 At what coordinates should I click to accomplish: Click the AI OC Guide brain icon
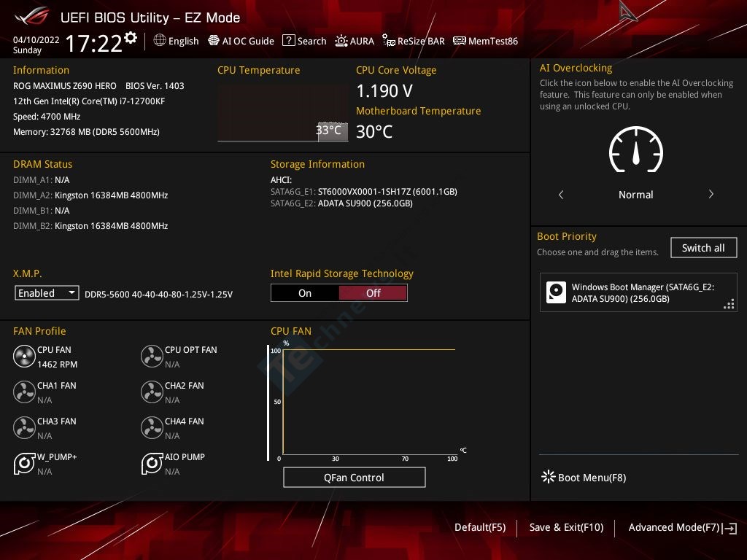coord(214,41)
